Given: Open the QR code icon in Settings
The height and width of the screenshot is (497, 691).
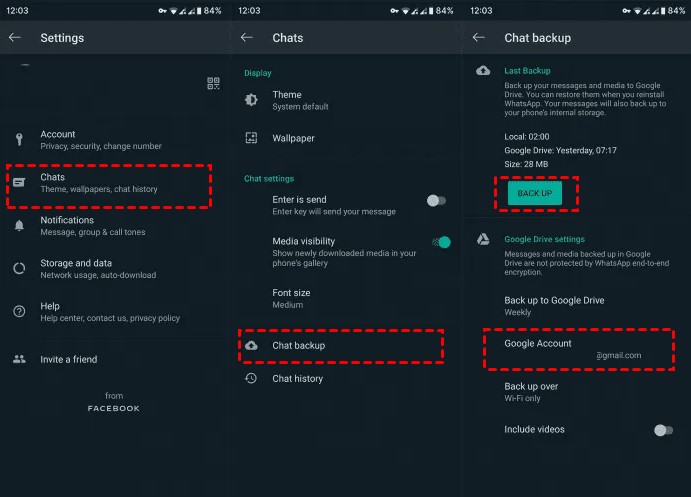Looking at the screenshot, I should coord(213,83).
